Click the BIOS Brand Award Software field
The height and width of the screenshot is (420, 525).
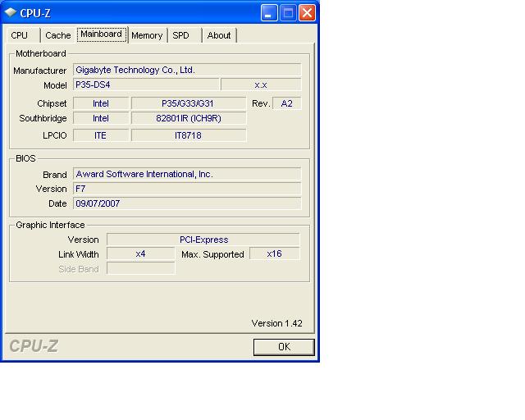click(187, 174)
